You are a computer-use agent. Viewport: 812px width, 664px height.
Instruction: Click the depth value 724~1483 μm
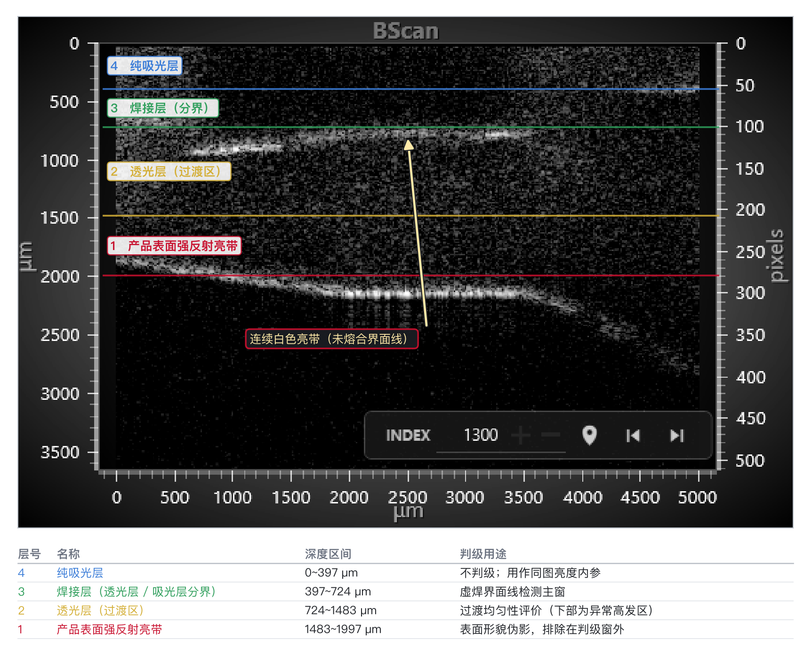coord(341,610)
